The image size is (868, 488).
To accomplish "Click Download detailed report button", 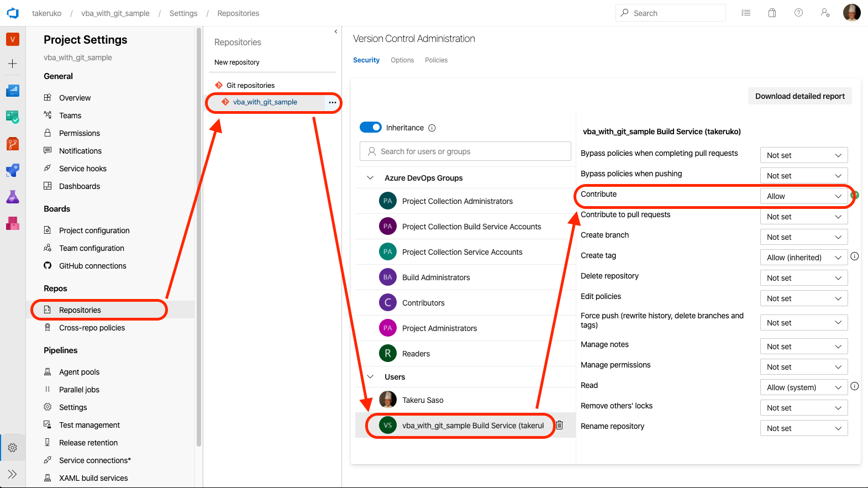I will pos(800,96).
